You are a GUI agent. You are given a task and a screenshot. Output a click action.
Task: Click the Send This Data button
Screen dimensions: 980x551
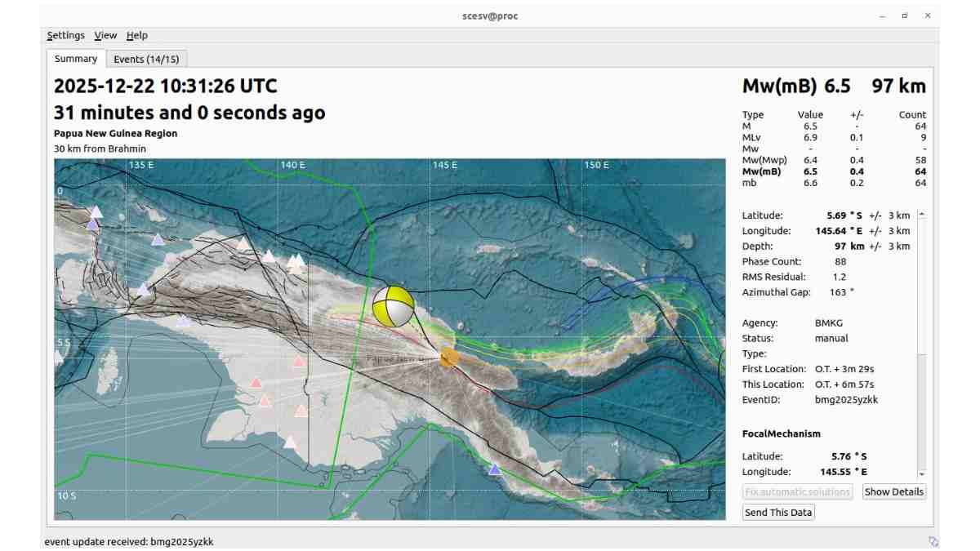pos(777,512)
